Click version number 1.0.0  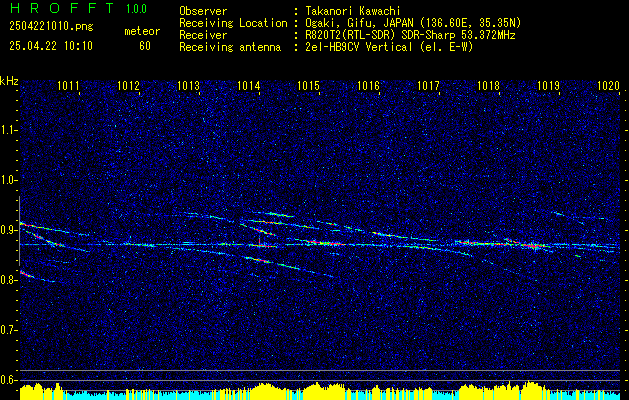click(x=136, y=8)
